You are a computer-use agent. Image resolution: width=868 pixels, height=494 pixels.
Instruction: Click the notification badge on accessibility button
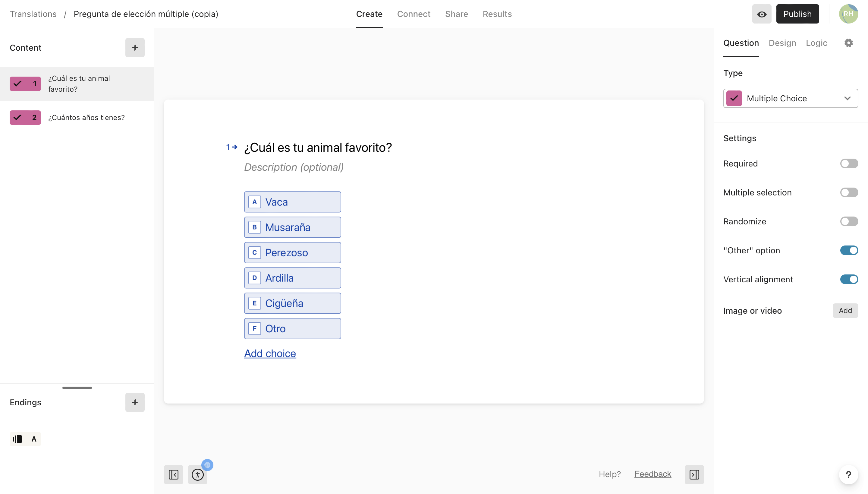coord(207,465)
